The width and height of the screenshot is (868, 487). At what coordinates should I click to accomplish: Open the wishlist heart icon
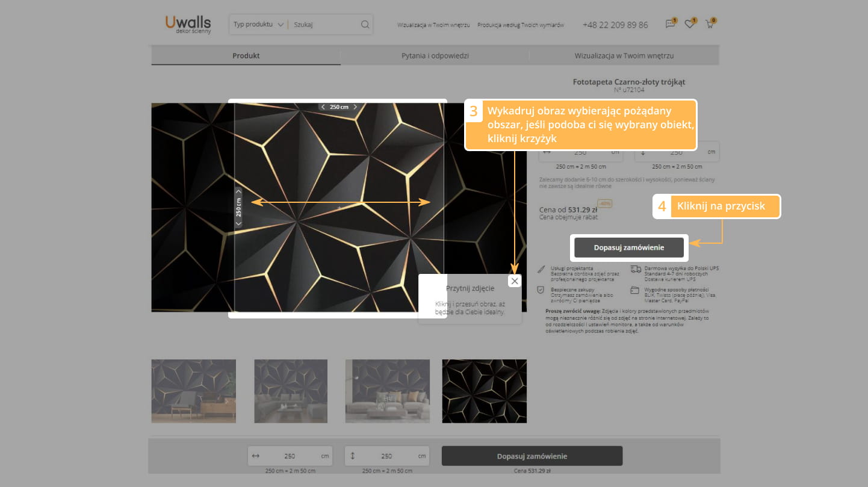pos(690,25)
